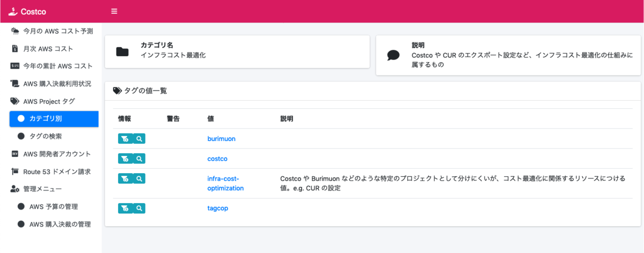Click the invoice icon beside 月次 AWS コスト
Image resolution: width=644 pixels, height=253 pixels.
(x=15, y=49)
